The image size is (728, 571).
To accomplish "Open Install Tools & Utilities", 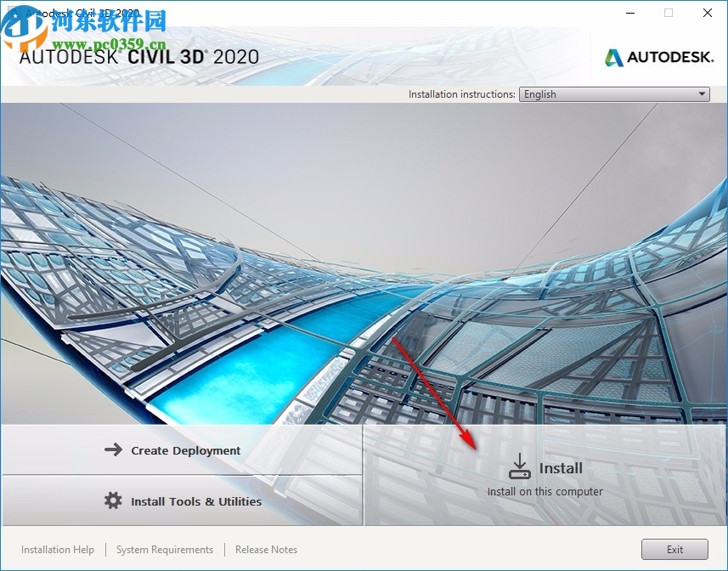I will pos(195,501).
